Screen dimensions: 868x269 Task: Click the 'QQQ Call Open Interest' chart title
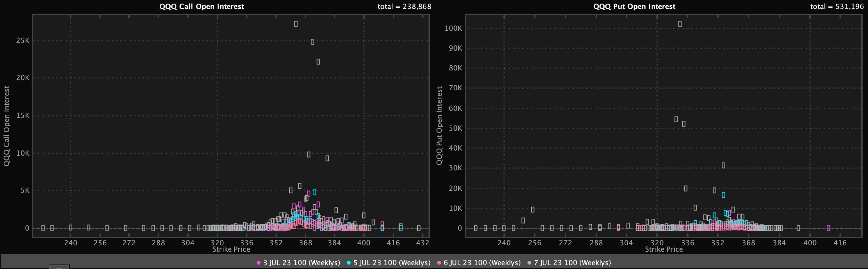[202, 6]
